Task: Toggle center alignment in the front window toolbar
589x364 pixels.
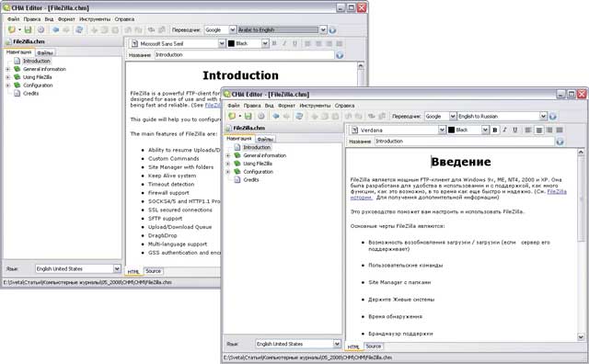Action: point(538,130)
